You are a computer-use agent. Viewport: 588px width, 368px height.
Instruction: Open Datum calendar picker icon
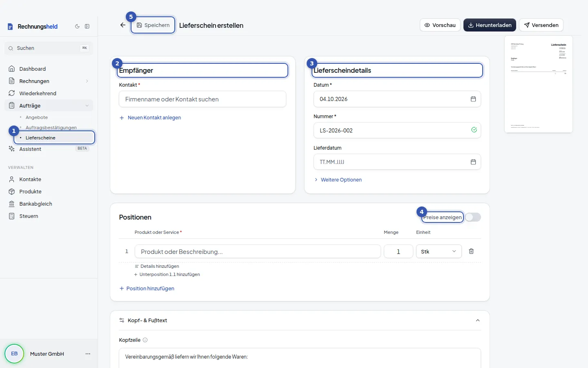point(473,99)
